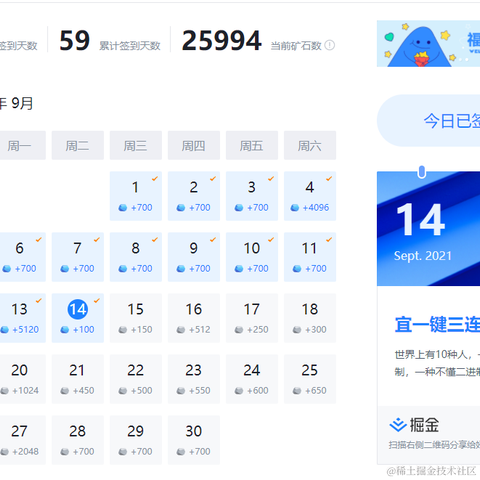
Task: Click the 宜一键三连 headline
Action: tap(437, 324)
